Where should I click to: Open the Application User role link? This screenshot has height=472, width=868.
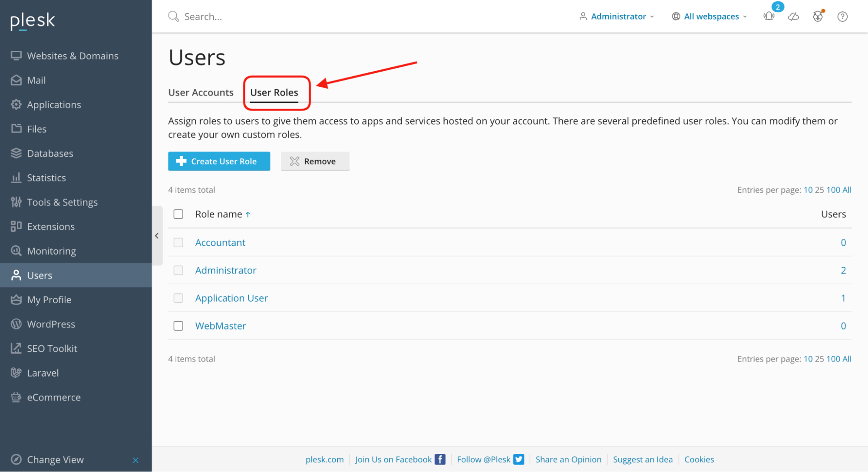coord(231,298)
